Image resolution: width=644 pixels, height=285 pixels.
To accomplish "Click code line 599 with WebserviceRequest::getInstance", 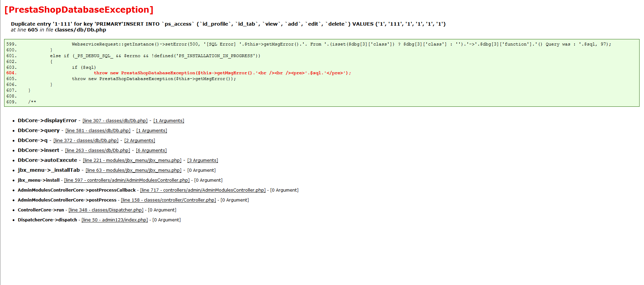I will [x=341, y=44].
